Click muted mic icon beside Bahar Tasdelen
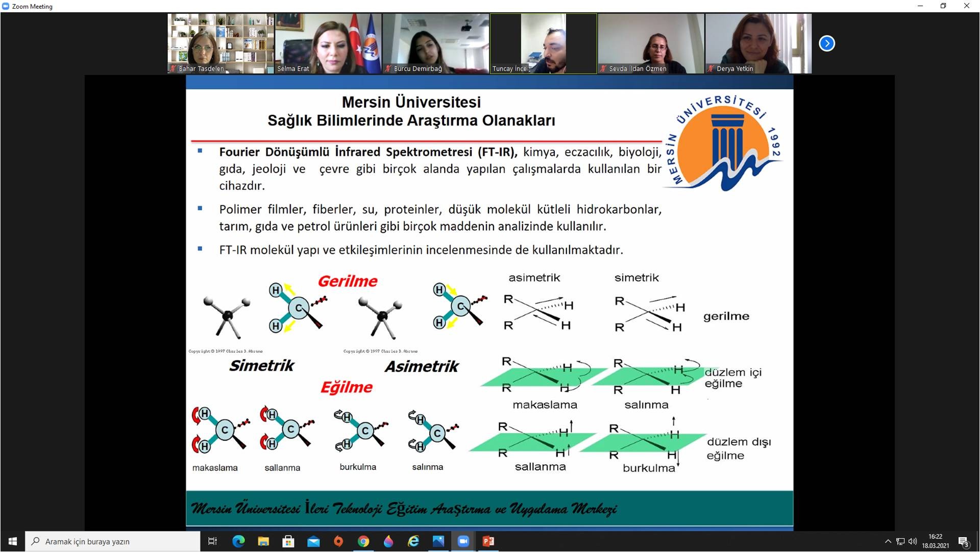This screenshot has height=552, width=980. click(x=173, y=68)
